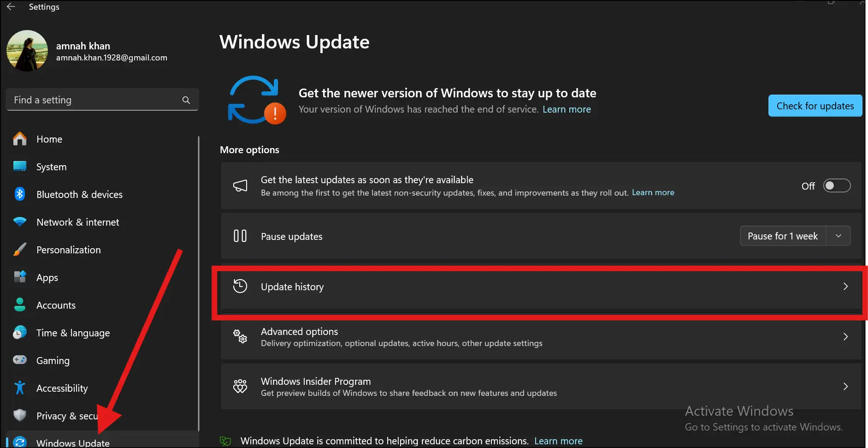Expand the Advanced options entry

(845, 337)
